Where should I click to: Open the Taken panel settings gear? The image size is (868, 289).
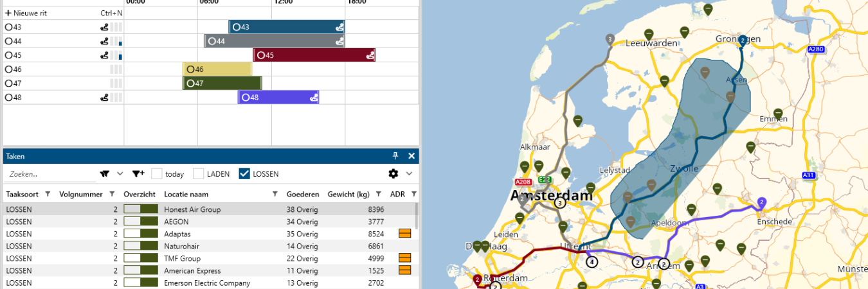[393, 173]
